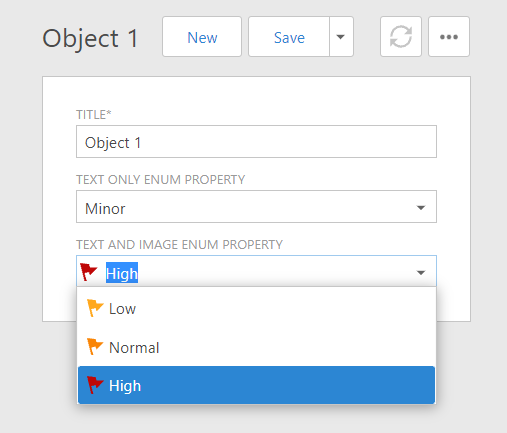Click the yellow flag beside Low
The width and height of the screenshot is (507, 433).
[x=95, y=308]
